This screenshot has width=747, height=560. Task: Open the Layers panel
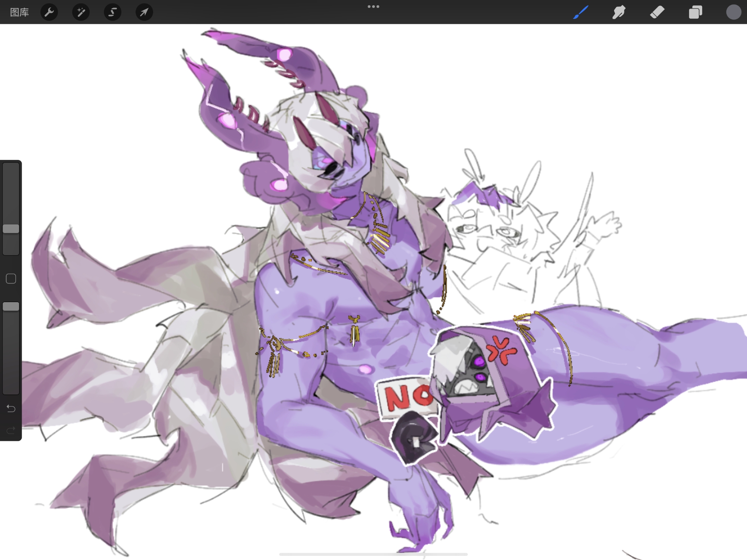(x=695, y=12)
